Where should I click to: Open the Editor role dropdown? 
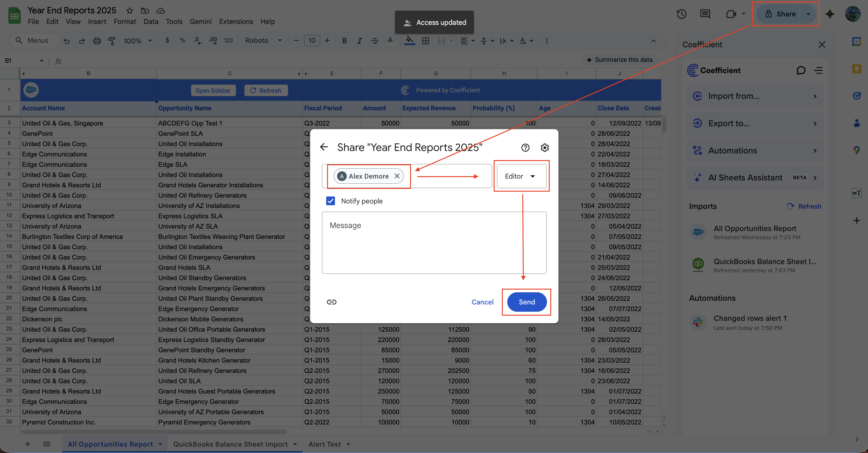coord(521,176)
